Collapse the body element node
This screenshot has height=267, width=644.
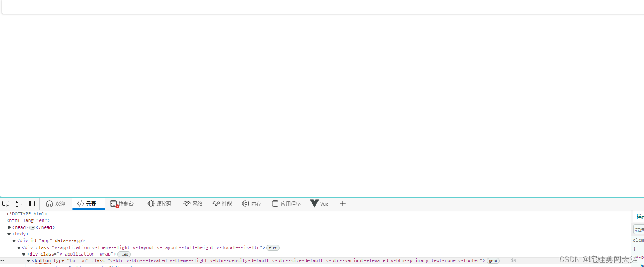coord(9,234)
